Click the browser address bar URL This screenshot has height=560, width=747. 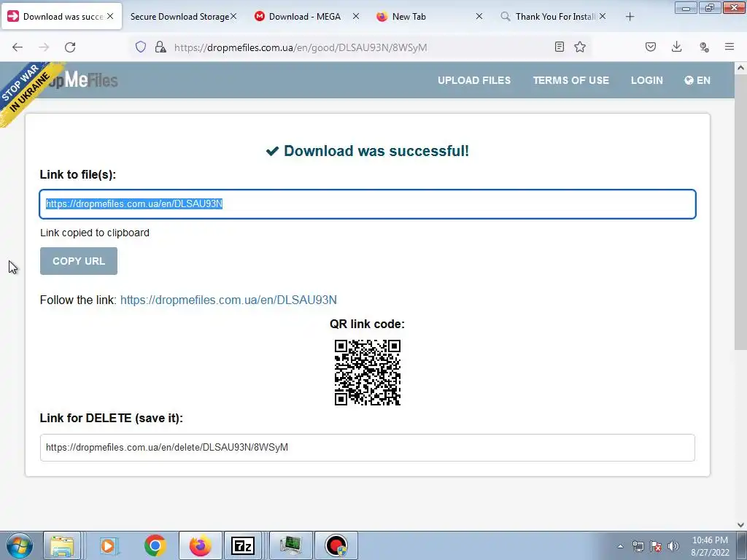(301, 47)
